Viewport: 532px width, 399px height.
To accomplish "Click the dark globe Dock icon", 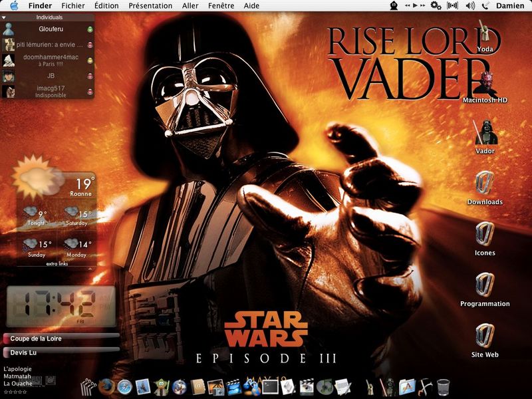I will click(x=179, y=387).
